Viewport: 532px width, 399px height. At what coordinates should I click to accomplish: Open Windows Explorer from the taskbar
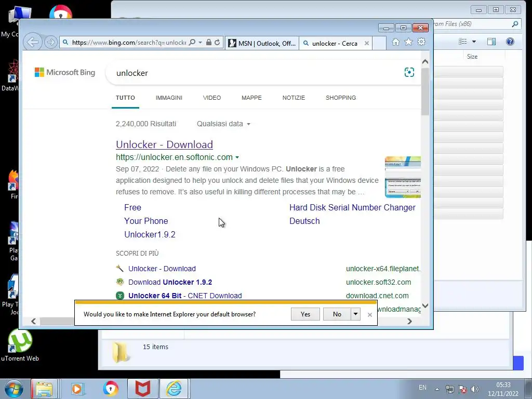pyautogui.click(x=45, y=389)
